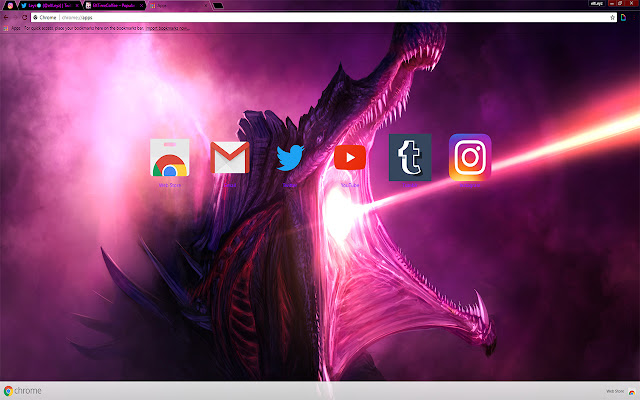The height and width of the screenshot is (400, 640).
Task: Click the Apps shortcut in bookmarks bar
Action: [x=12, y=28]
